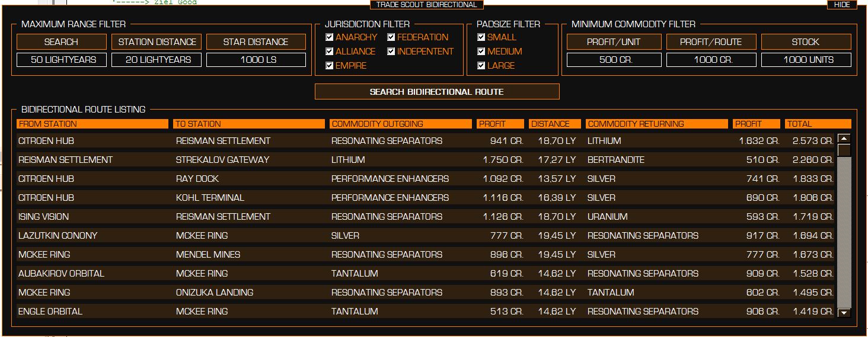This screenshot has height=337, width=868.
Task: Toggle the Independent jurisdiction checkbox
Action: point(391,52)
